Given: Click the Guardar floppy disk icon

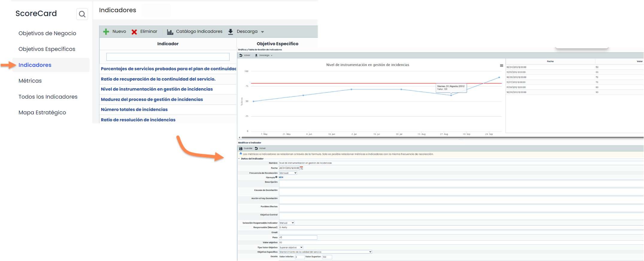Looking at the screenshot, I should [x=241, y=148].
